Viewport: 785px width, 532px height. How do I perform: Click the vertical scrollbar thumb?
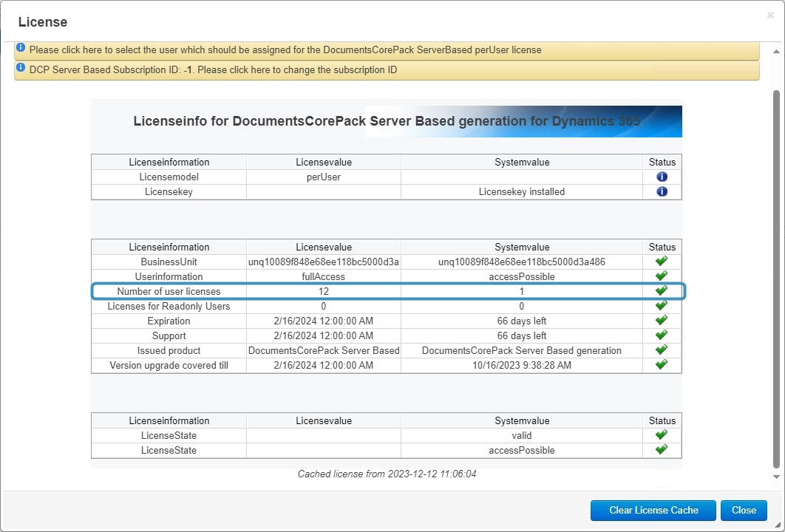tap(776, 279)
